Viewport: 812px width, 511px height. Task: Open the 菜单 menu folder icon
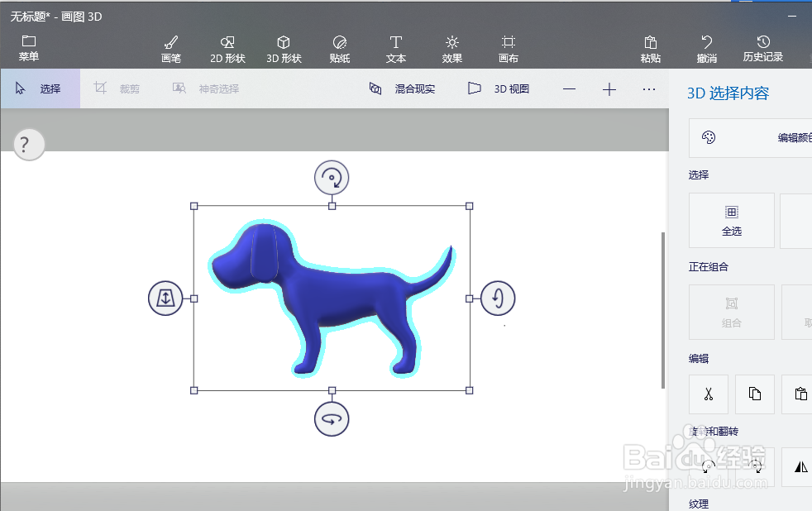28,48
